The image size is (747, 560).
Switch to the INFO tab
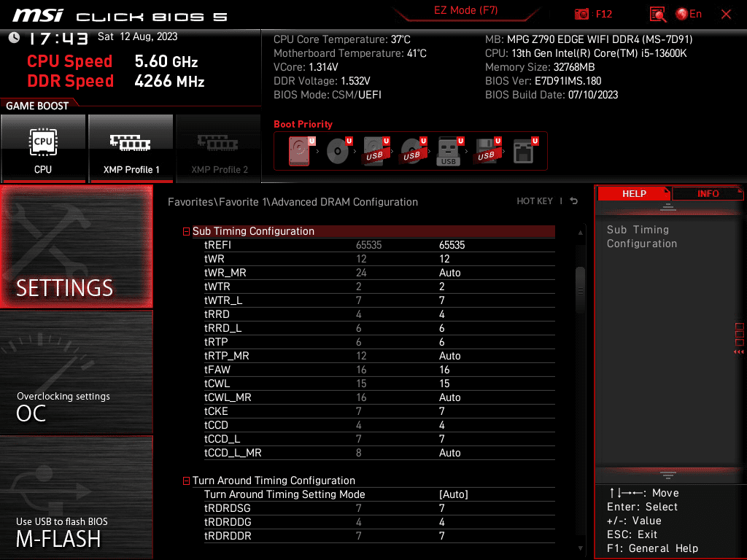point(708,193)
